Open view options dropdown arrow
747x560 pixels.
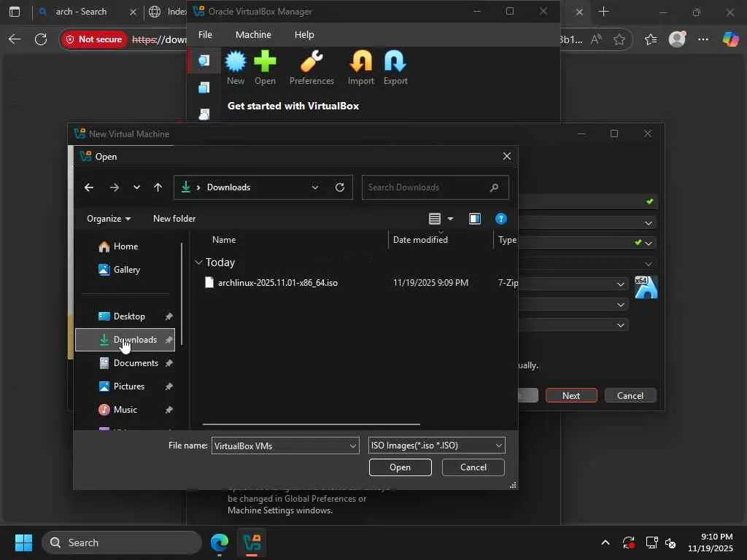450,219
